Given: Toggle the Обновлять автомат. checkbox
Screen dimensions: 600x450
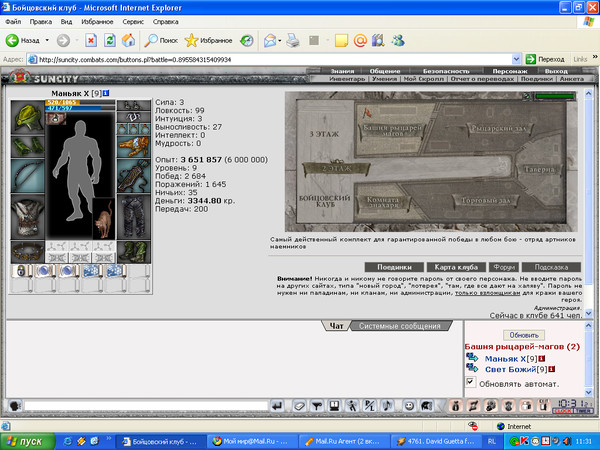Looking at the screenshot, I should click(472, 383).
